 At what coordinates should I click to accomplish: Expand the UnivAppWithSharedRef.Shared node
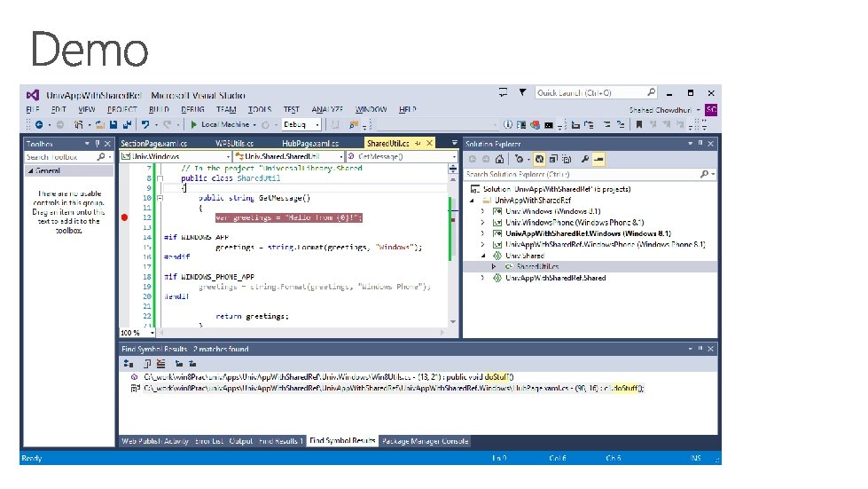pyautogui.click(x=482, y=278)
